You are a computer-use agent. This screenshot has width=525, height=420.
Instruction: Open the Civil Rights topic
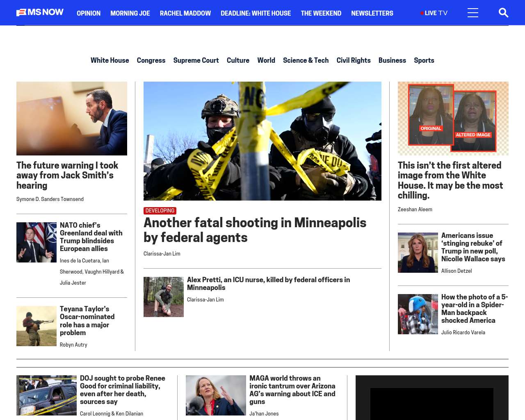click(x=353, y=60)
